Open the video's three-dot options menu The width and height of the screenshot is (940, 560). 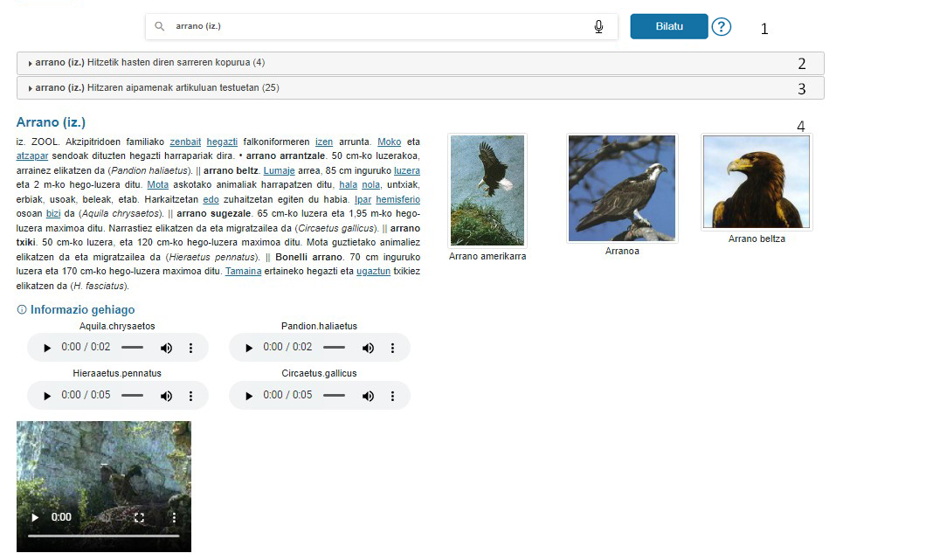[x=174, y=517]
